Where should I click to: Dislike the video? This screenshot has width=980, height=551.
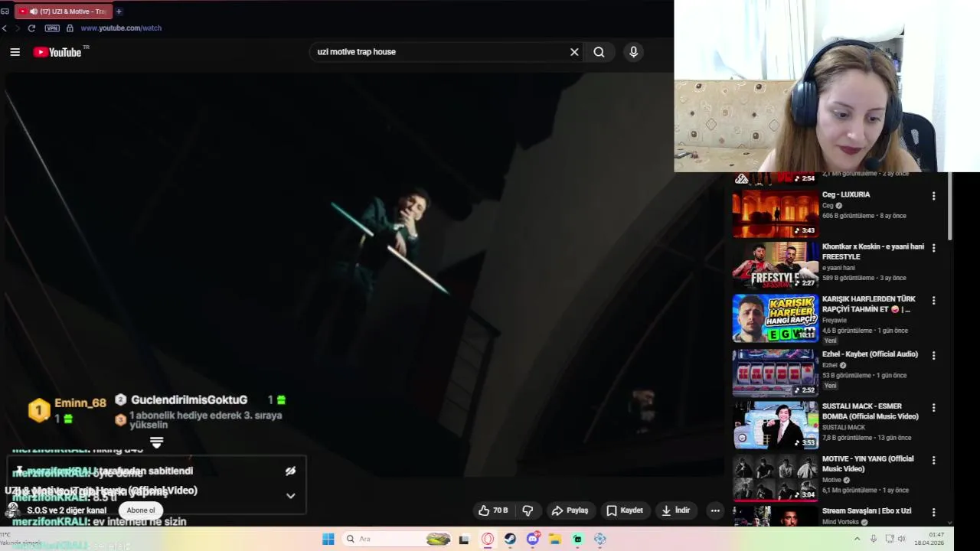528,510
